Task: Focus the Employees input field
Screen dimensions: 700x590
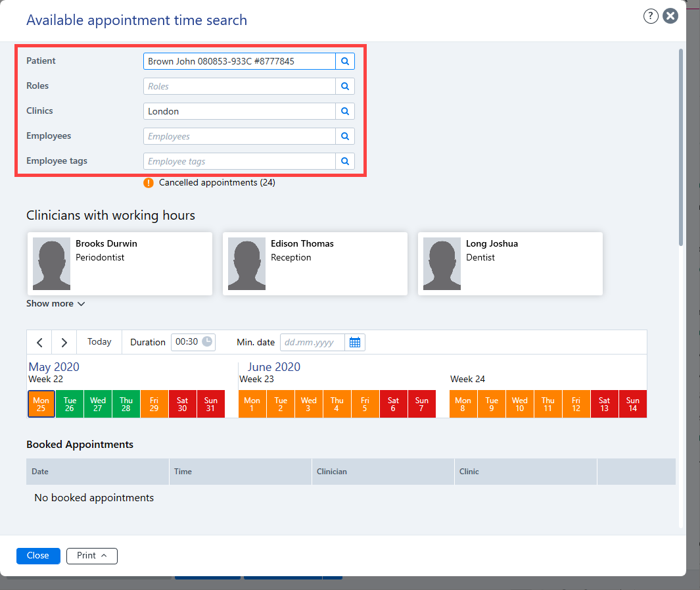Action: pos(239,136)
